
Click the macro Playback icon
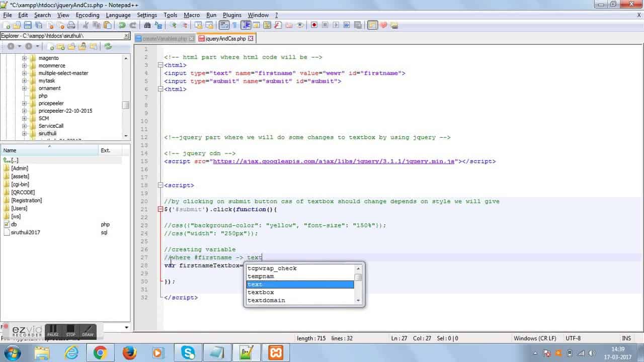pyautogui.click(x=336, y=25)
